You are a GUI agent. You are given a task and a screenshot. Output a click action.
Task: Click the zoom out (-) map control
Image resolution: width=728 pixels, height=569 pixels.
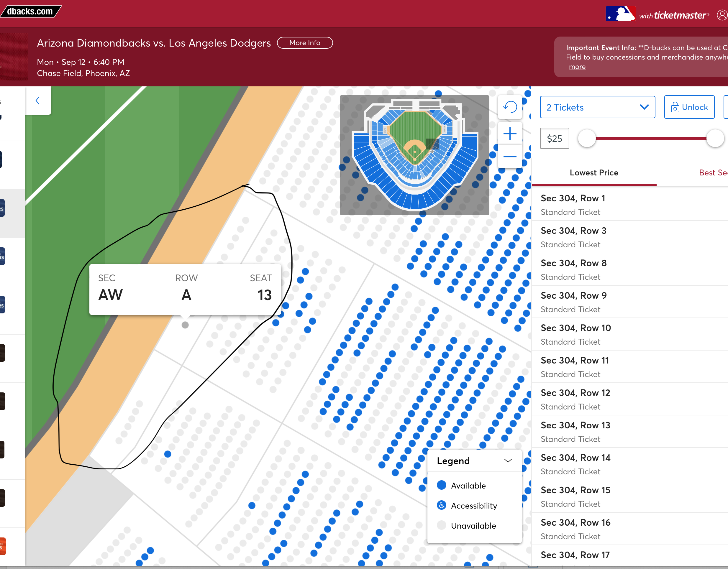tap(509, 157)
